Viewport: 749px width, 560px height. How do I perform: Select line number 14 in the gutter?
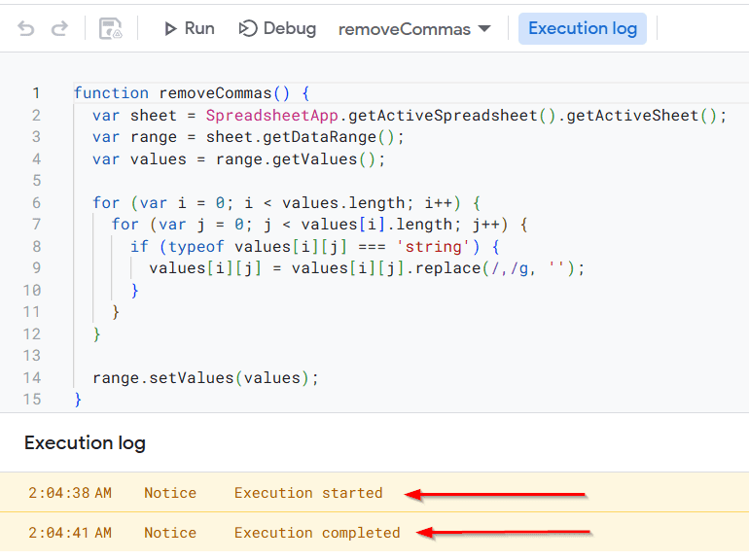click(32, 377)
